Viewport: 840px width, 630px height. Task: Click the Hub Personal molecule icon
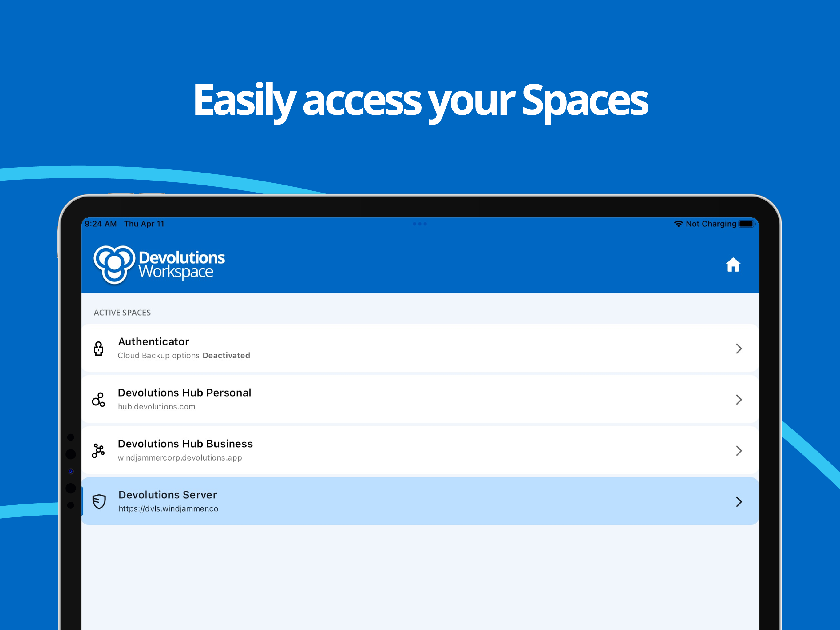click(98, 400)
